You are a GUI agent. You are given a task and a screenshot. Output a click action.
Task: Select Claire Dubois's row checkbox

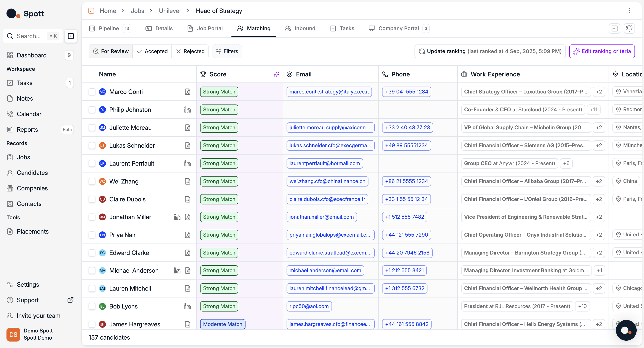point(92,199)
